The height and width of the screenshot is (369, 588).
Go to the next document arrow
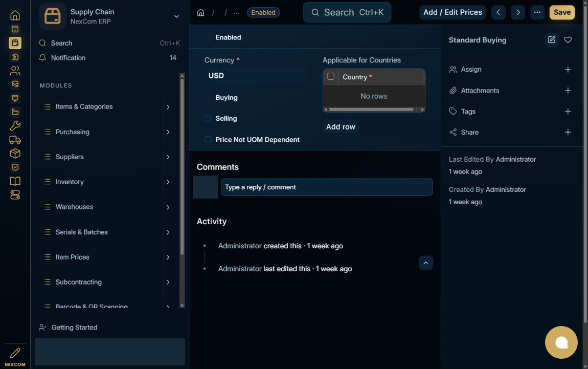pyautogui.click(x=518, y=12)
